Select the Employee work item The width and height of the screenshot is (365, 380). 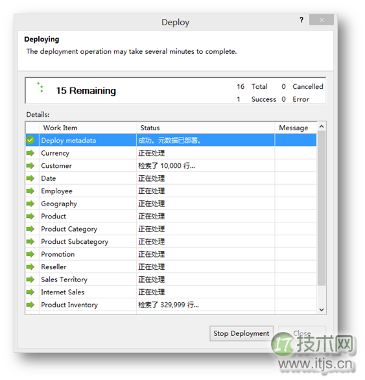click(171, 191)
